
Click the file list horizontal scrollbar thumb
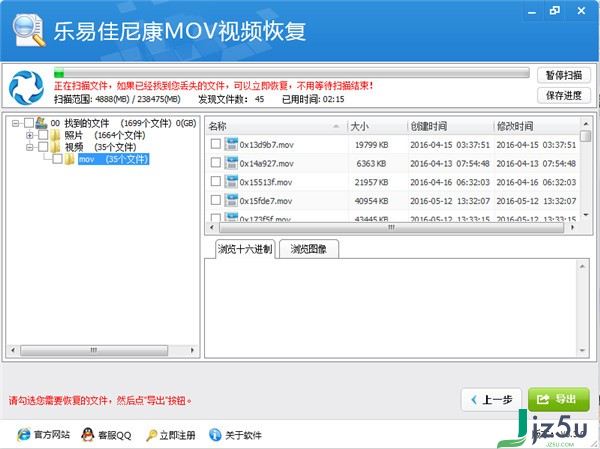coord(391,227)
